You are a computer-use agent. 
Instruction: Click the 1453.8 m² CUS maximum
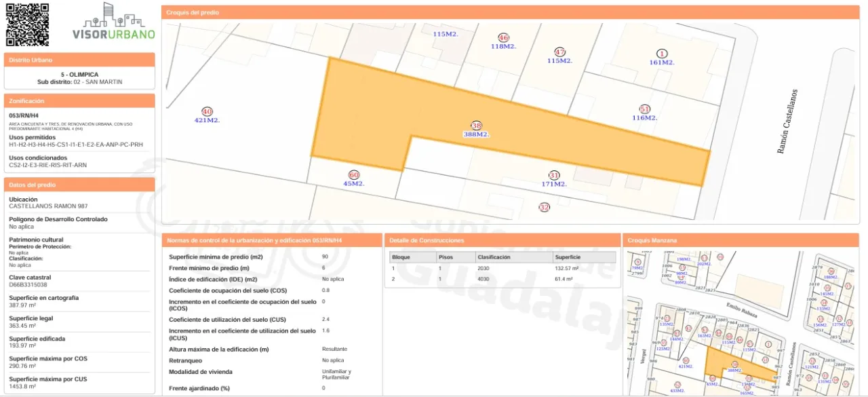(x=22, y=386)
